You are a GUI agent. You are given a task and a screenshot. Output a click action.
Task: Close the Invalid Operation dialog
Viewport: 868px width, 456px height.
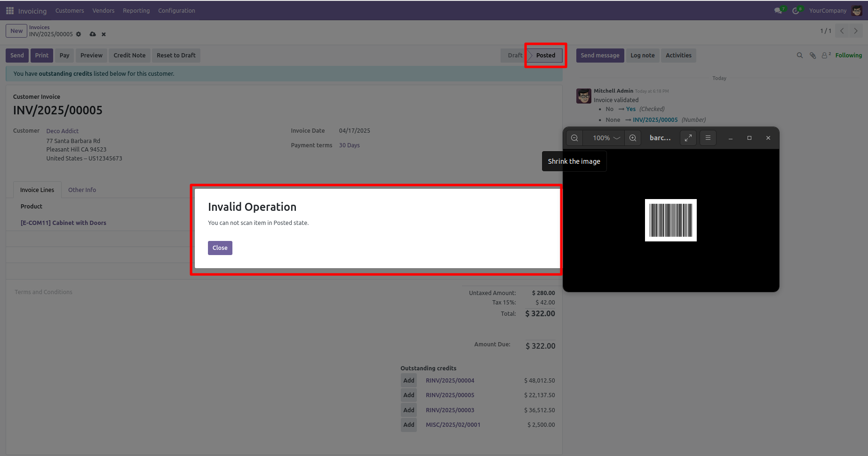[x=220, y=248]
